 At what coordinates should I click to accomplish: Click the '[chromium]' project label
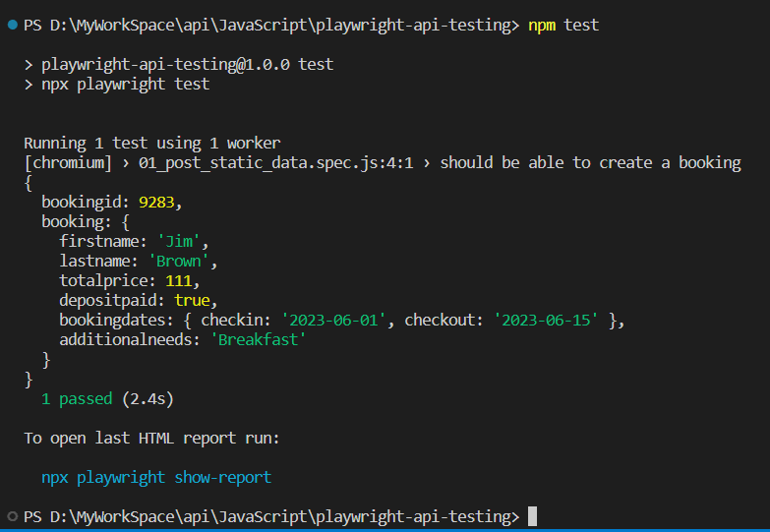[x=68, y=162]
